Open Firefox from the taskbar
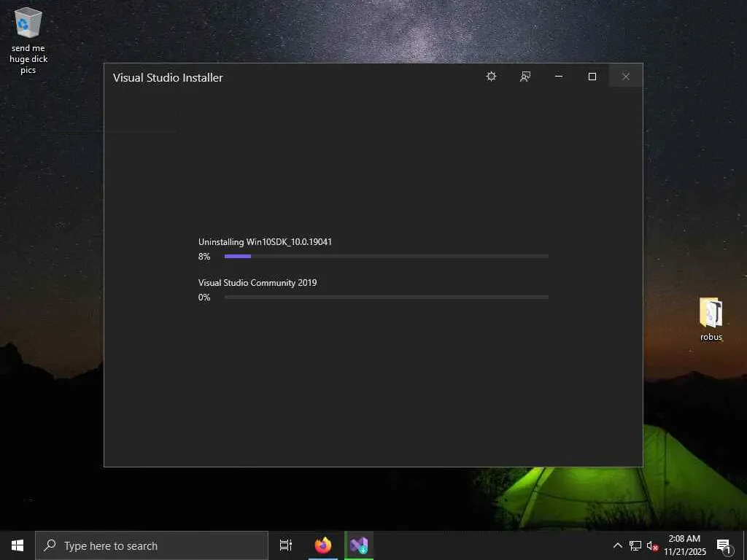 pos(323,545)
